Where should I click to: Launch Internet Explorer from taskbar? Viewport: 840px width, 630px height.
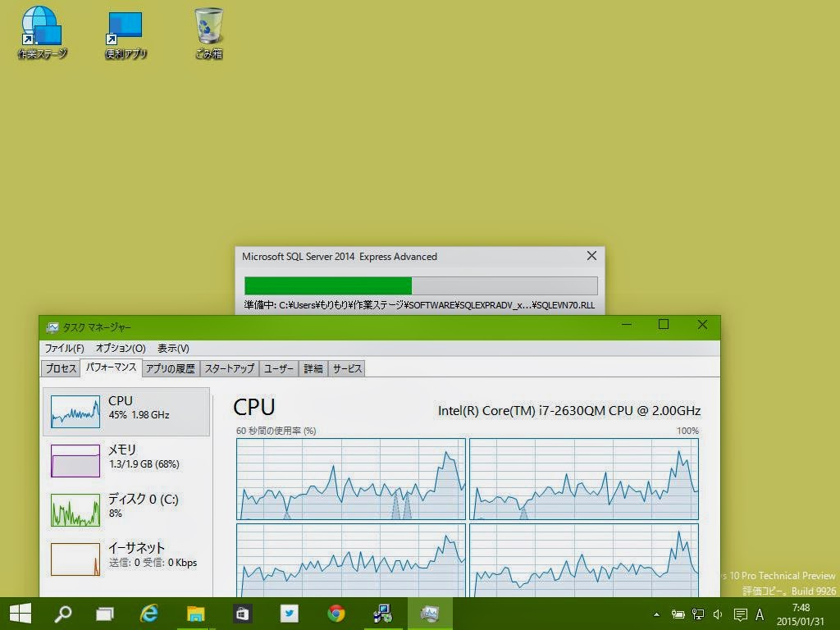(148, 614)
